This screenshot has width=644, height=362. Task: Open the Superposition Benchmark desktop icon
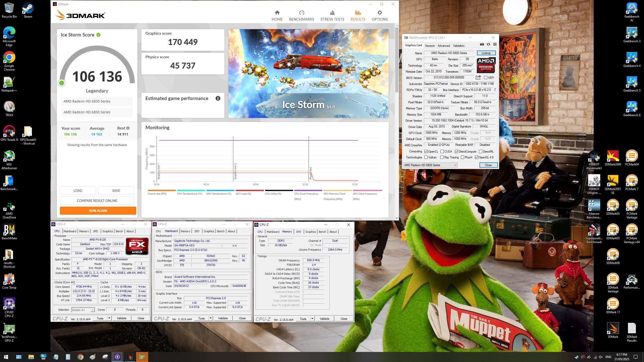coord(594,234)
